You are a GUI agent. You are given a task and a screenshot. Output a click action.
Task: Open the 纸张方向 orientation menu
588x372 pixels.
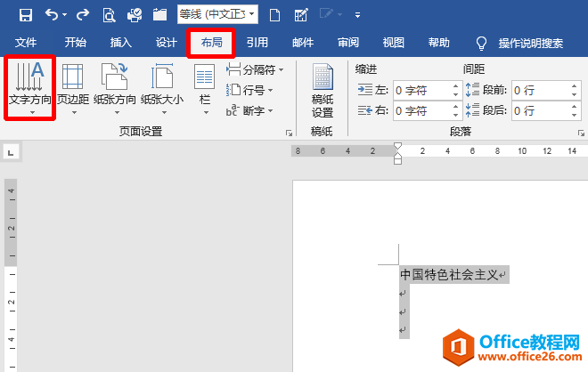click(x=115, y=88)
